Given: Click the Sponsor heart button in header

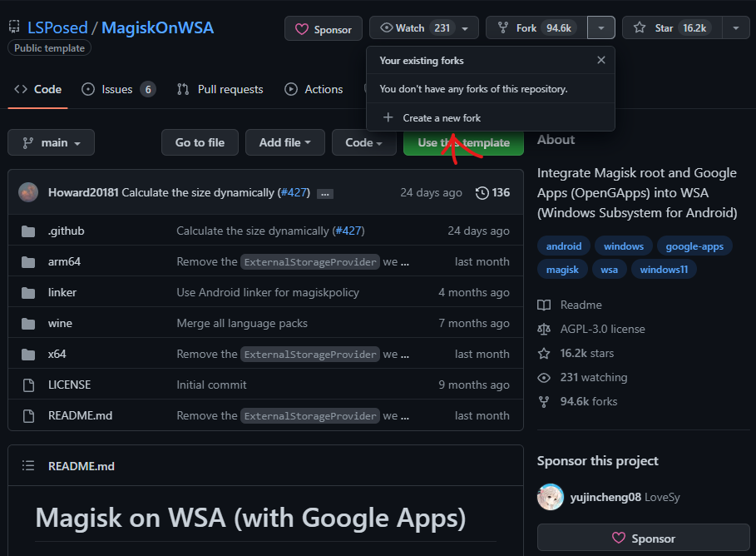Looking at the screenshot, I should pos(323,29).
